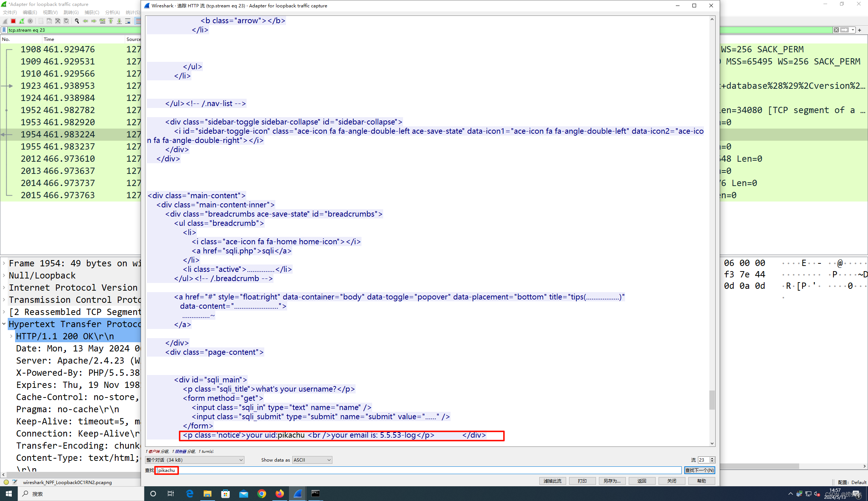Screen dimensions: 868x501
Task: Open capture file properties status icon
Action: [15, 482]
